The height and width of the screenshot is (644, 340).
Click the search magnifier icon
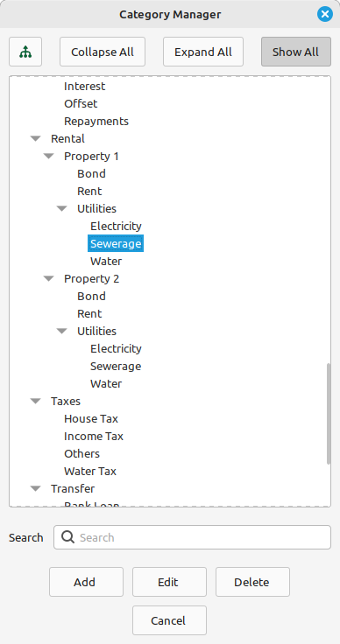point(67,536)
